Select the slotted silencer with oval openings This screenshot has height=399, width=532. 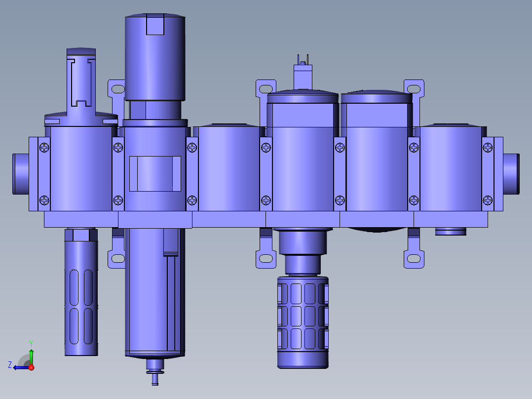[81, 292]
